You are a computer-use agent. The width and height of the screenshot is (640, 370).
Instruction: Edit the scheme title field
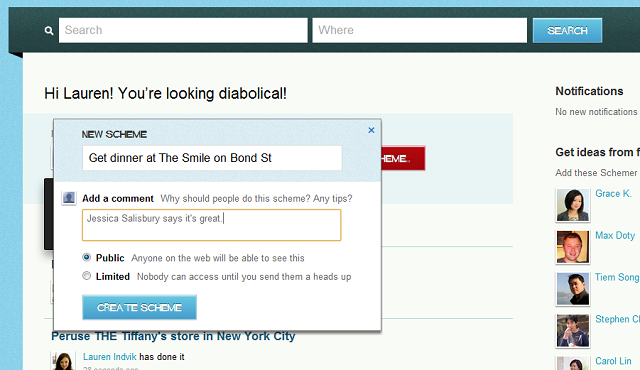(212, 158)
